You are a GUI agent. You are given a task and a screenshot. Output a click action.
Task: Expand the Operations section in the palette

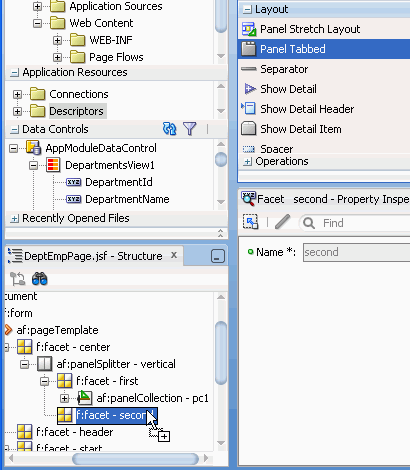coord(247,162)
